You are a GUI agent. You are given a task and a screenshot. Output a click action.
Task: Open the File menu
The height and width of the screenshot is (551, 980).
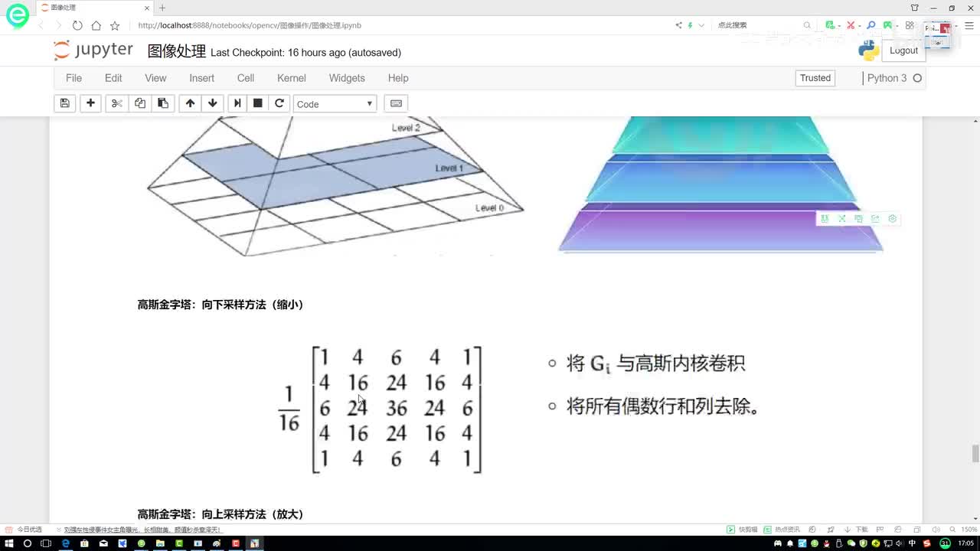(x=73, y=78)
